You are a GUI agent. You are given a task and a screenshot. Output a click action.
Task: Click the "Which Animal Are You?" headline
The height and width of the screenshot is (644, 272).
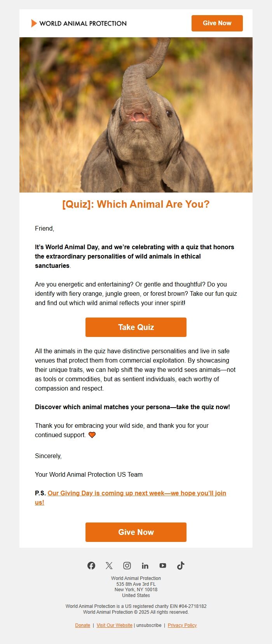coord(136,204)
